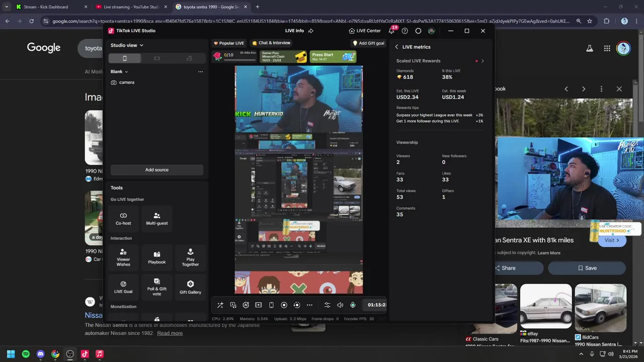The image size is (644, 362).
Task: Open audio mixer settings sliders icon
Action: [327, 305]
